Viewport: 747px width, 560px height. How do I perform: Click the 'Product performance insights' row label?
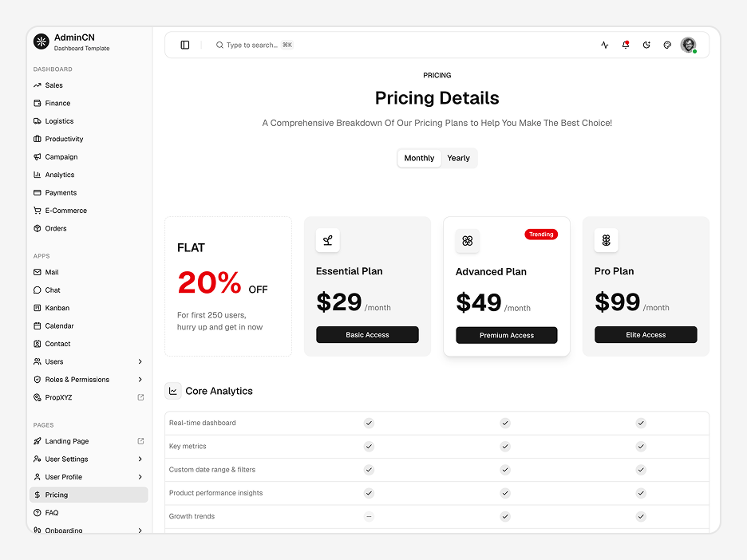click(215, 493)
